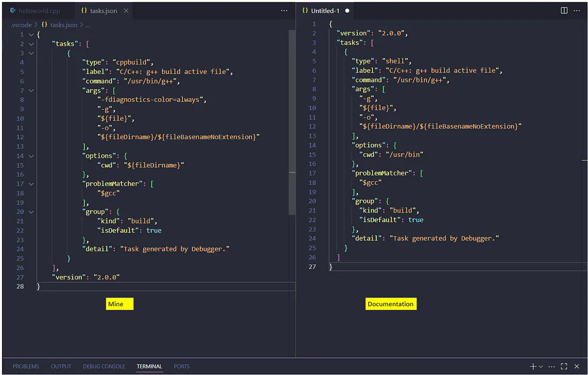Click "version" key on line 2 of Untitled-1
Screen dimensions: 588x375
click(x=353, y=33)
